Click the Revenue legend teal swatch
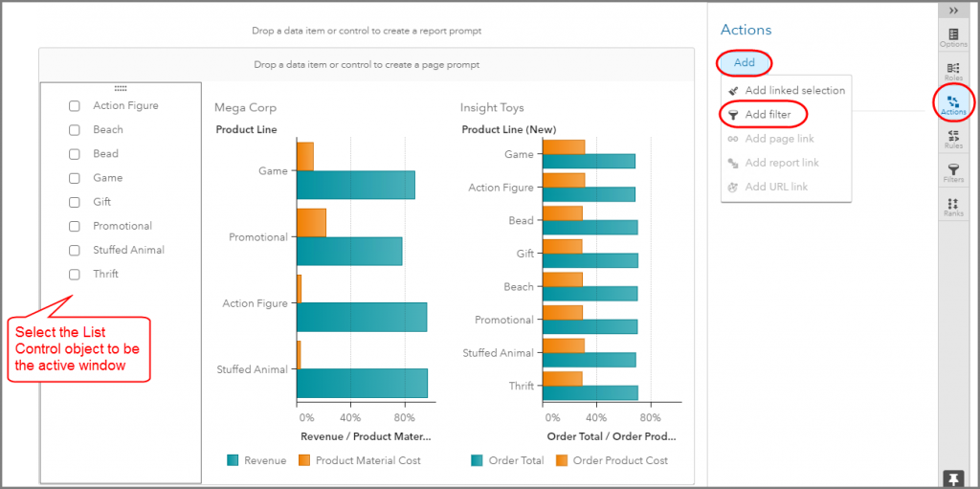The height and width of the screenshot is (489, 980). pyautogui.click(x=233, y=460)
